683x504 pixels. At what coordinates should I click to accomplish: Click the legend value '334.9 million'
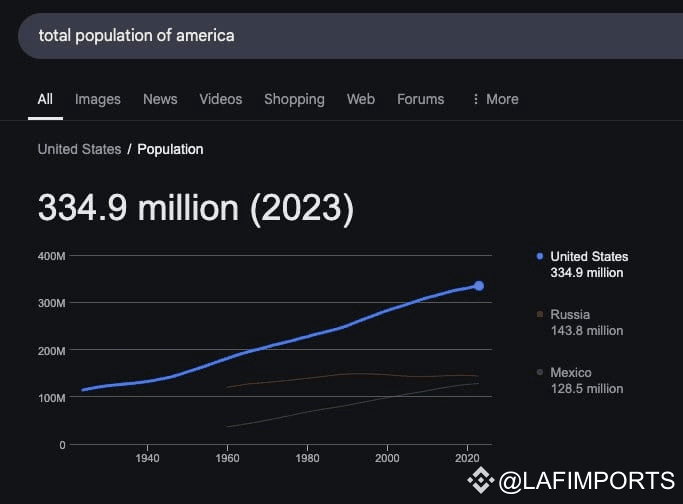(586, 273)
